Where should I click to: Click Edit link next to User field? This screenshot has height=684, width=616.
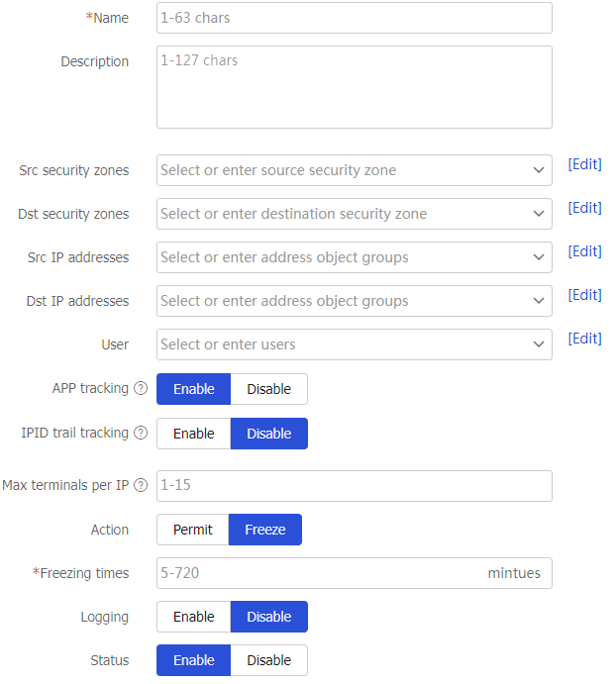pos(584,339)
